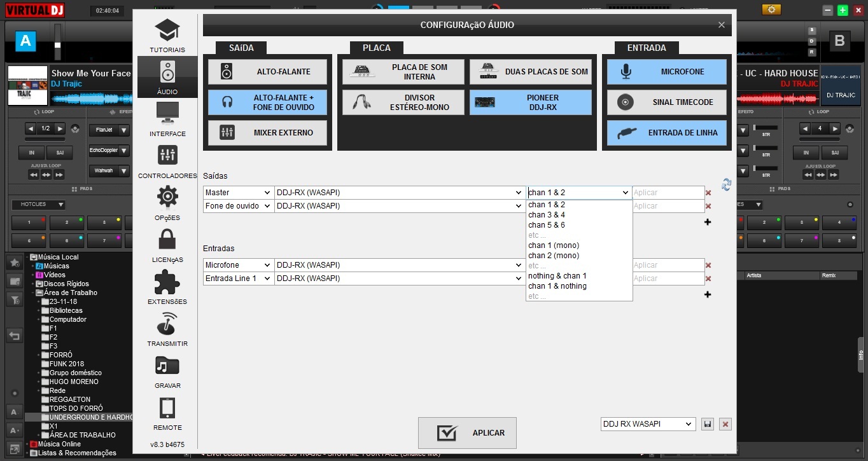Viewport: 868px width, 461px height.
Task: Refresh the audio device list
Action: coord(726,184)
